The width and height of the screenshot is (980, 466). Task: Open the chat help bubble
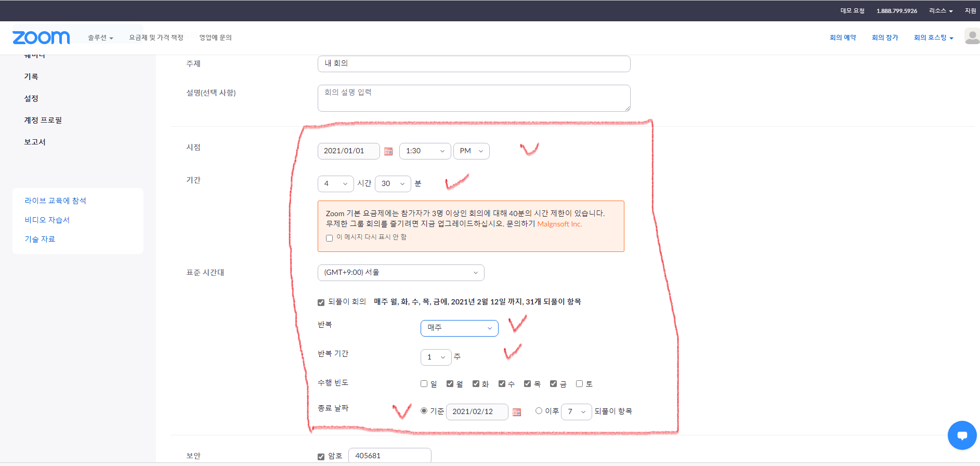tap(962, 435)
